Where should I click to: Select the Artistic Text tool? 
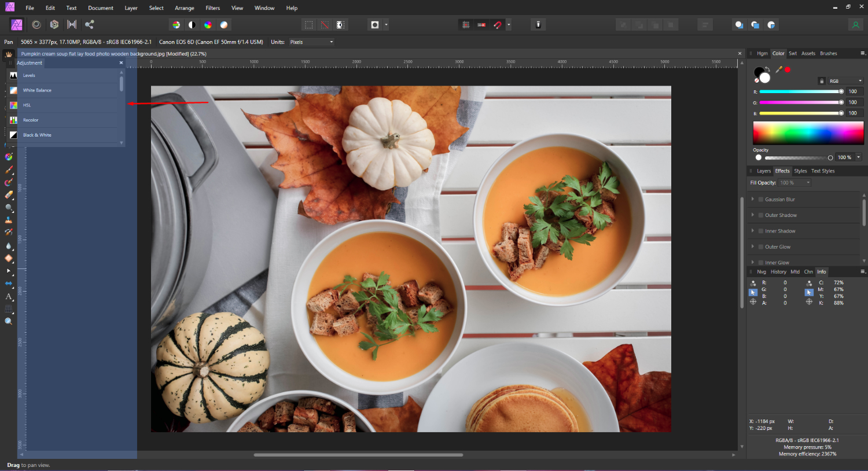click(9, 296)
